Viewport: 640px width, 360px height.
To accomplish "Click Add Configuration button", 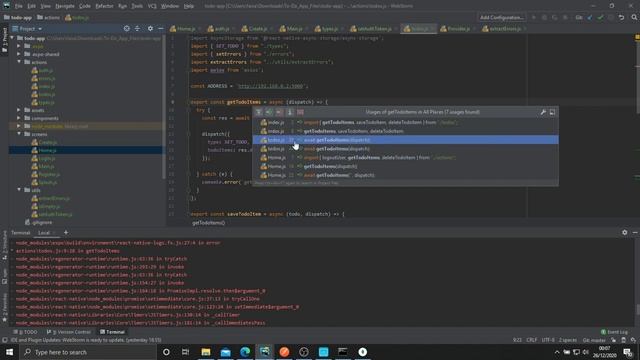I will tap(502, 18).
